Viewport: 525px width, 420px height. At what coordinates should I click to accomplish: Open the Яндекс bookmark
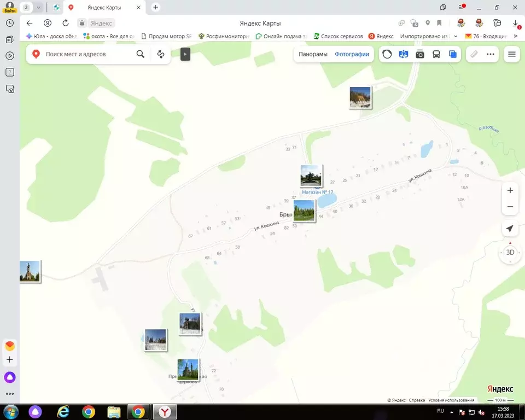(381, 36)
